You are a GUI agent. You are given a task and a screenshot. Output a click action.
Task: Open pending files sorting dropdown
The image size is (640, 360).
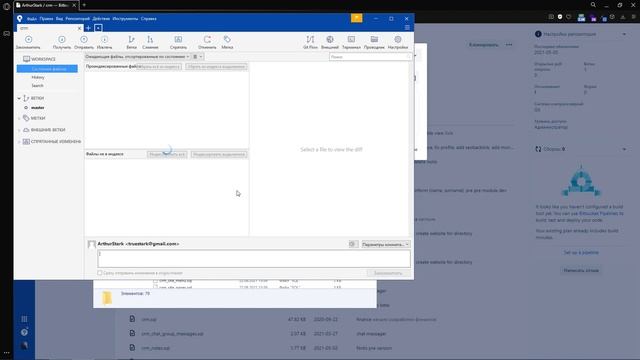(137, 57)
